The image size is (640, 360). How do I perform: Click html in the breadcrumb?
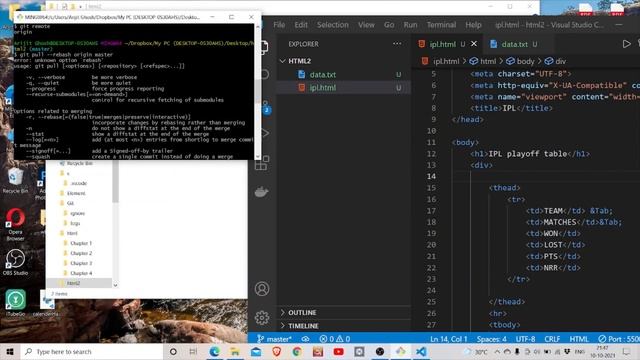(x=488, y=61)
